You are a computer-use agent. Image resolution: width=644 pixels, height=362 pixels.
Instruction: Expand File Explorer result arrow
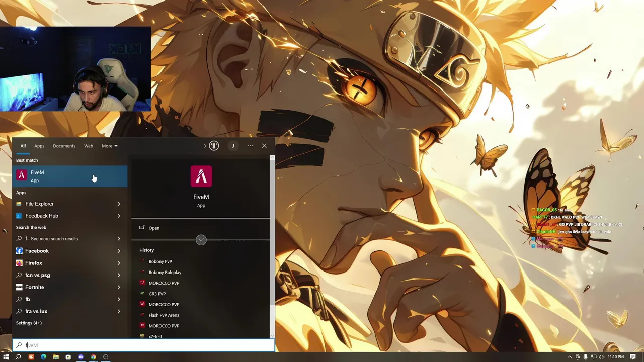119,204
